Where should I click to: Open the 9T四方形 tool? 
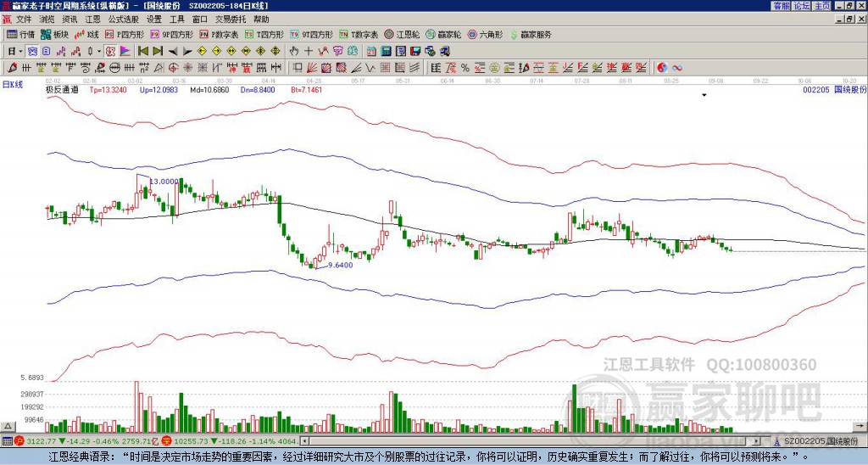311,34
